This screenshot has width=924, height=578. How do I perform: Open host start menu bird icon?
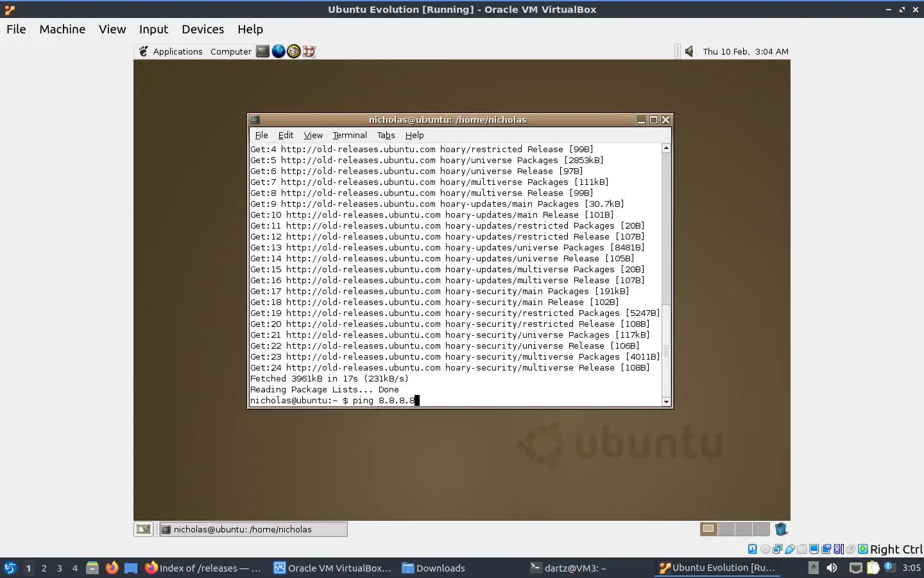pos(10,568)
